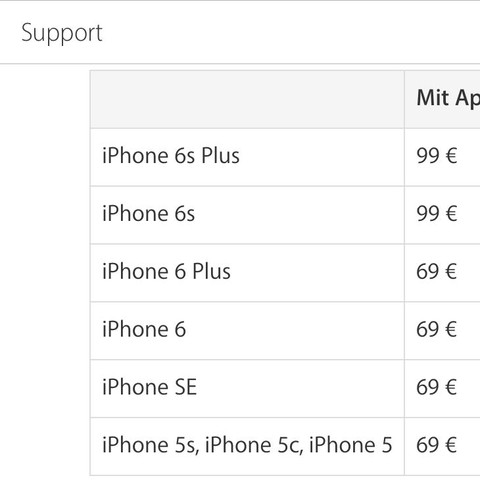Click the word Plus in iPhone 6s Plus
Screen dimensions: 480x480
click(220, 156)
